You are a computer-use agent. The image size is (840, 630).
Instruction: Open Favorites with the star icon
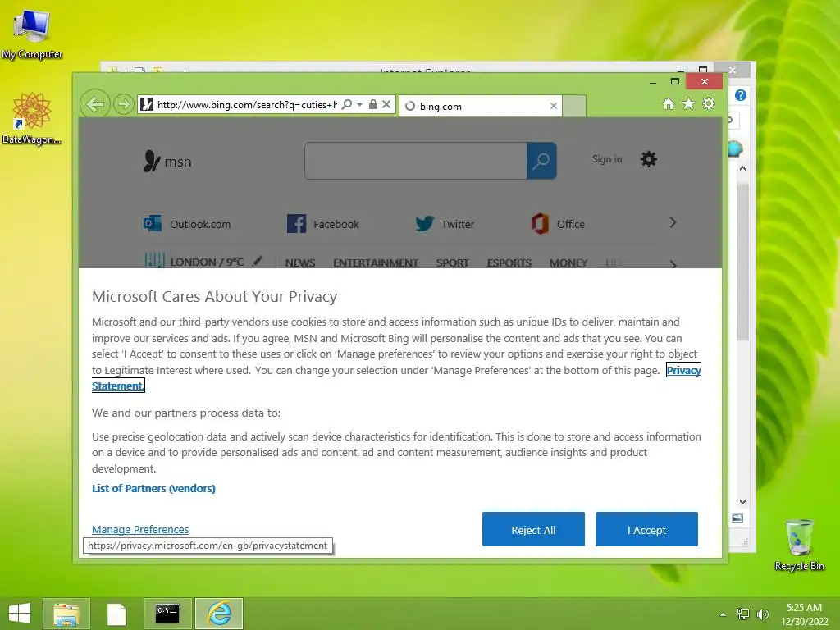click(x=688, y=103)
